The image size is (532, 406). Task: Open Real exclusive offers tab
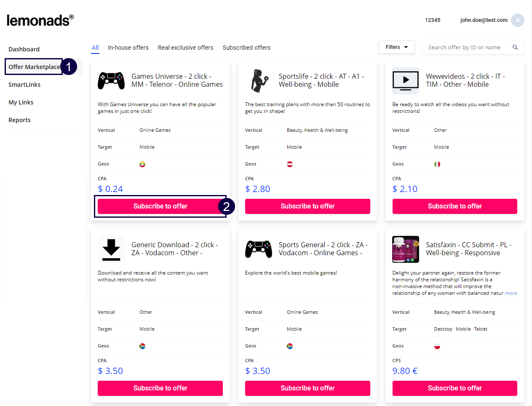(185, 48)
